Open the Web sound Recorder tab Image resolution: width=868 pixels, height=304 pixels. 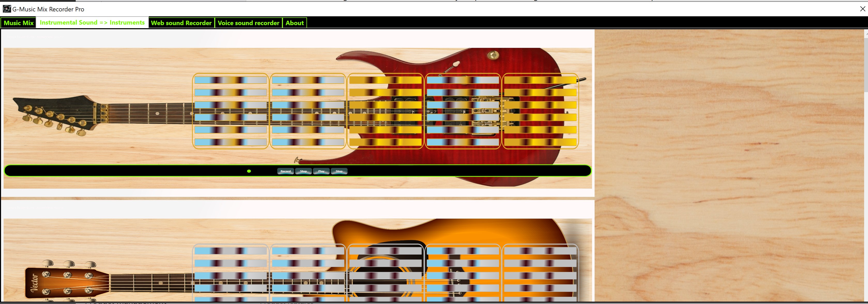tap(181, 23)
